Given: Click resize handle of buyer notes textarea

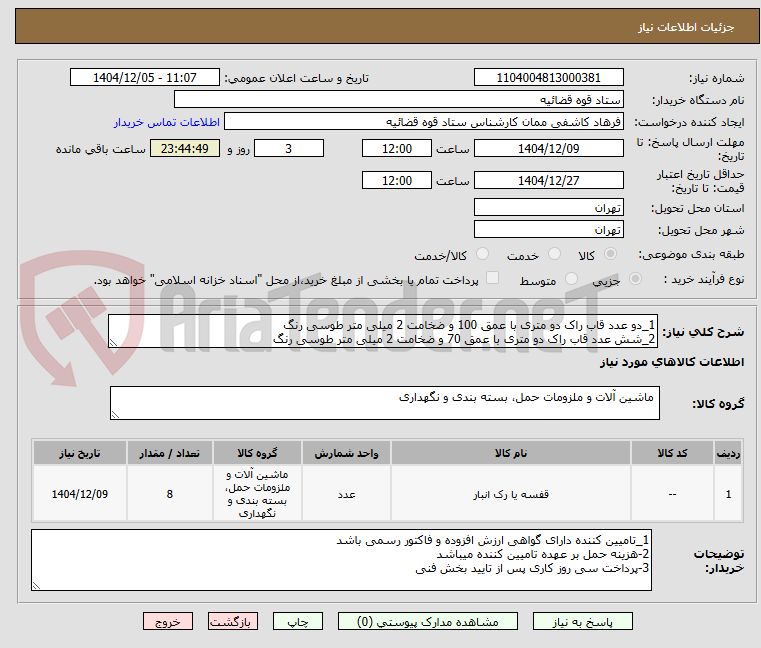Looking at the screenshot, I should pyautogui.click(x=36, y=585).
